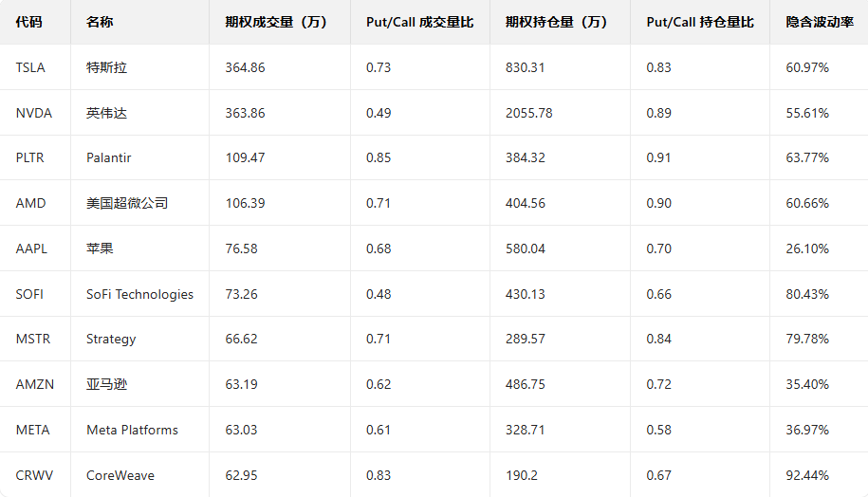
Task: Click the 美国超微公司 name cell
Action: click(127, 203)
